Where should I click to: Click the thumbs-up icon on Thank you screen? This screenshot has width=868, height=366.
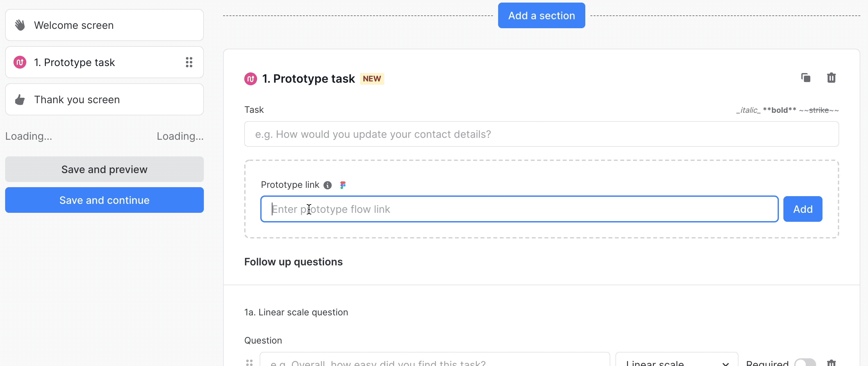pyautogui.click(x=20, y=100)
